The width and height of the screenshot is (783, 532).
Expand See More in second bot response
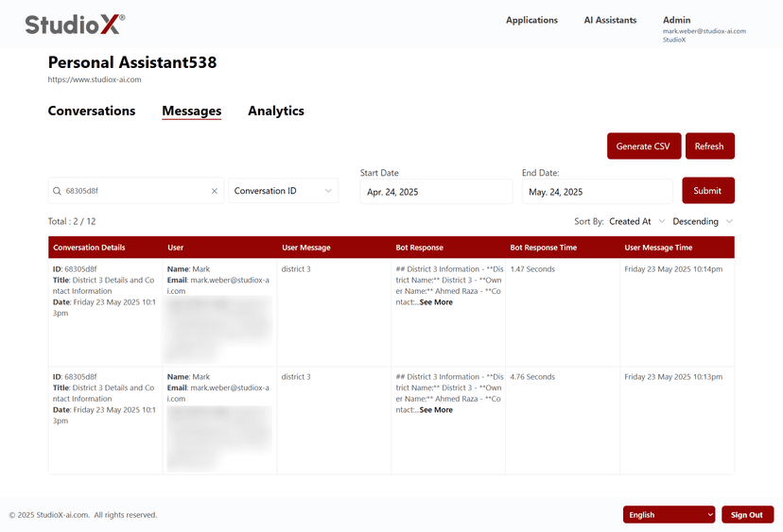[x=436, y=410]
